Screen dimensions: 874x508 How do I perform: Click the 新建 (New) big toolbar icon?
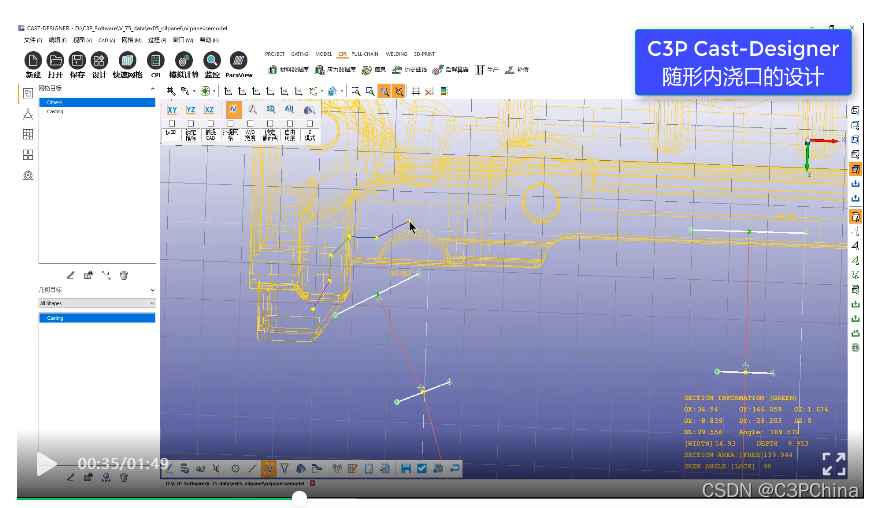[x=33, y=60]
